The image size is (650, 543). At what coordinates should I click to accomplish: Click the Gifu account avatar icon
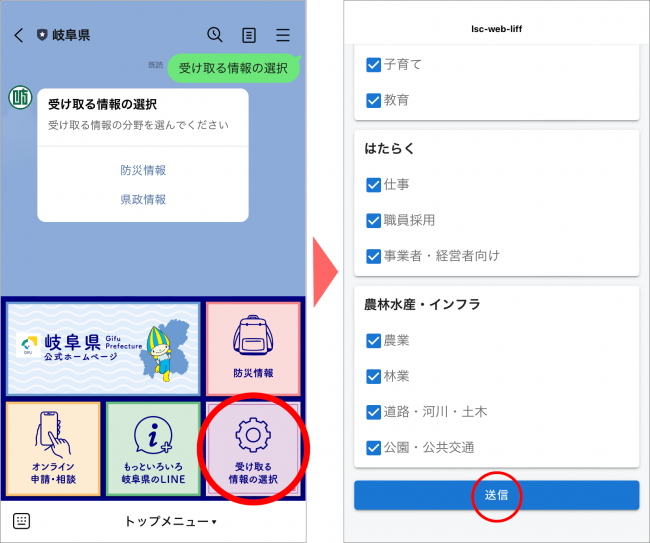[20, 98]
